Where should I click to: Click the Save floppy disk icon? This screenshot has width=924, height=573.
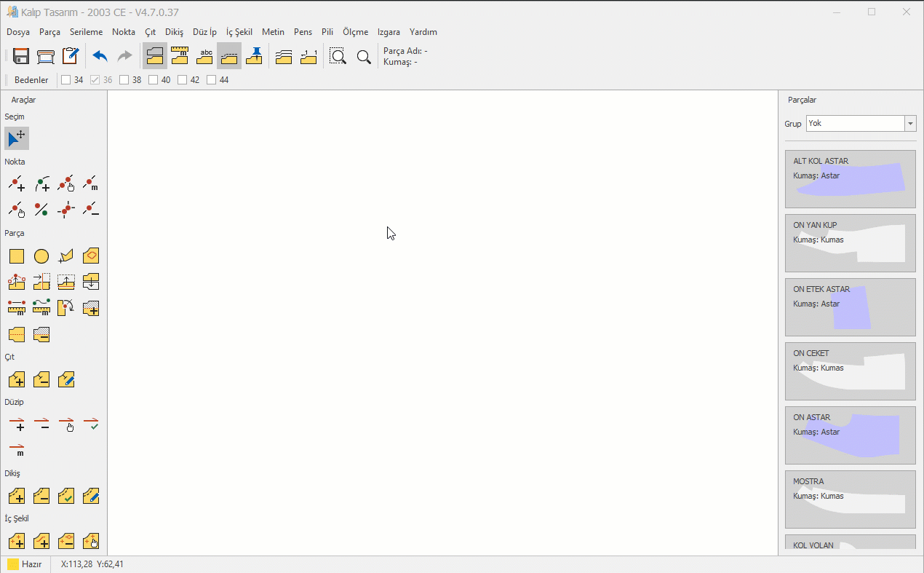pyautogui.click(x=21, y=57)
